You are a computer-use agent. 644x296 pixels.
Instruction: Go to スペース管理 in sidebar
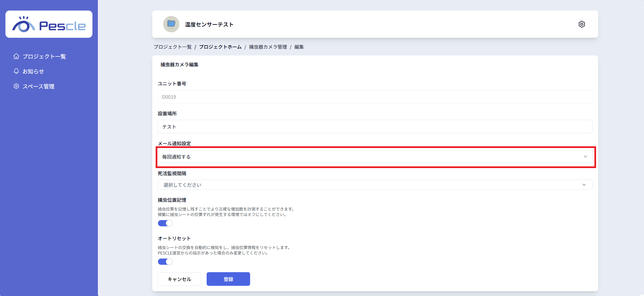pos(38,86)
